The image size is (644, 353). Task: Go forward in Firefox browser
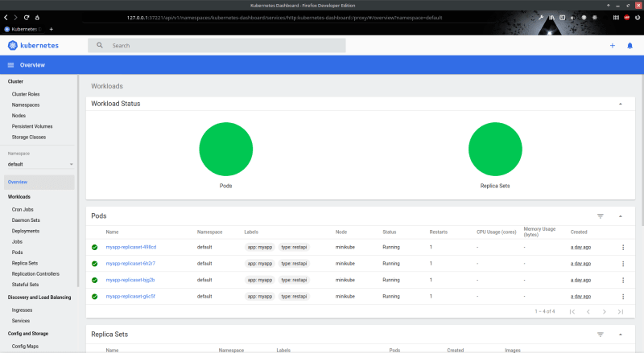point(15,17)
